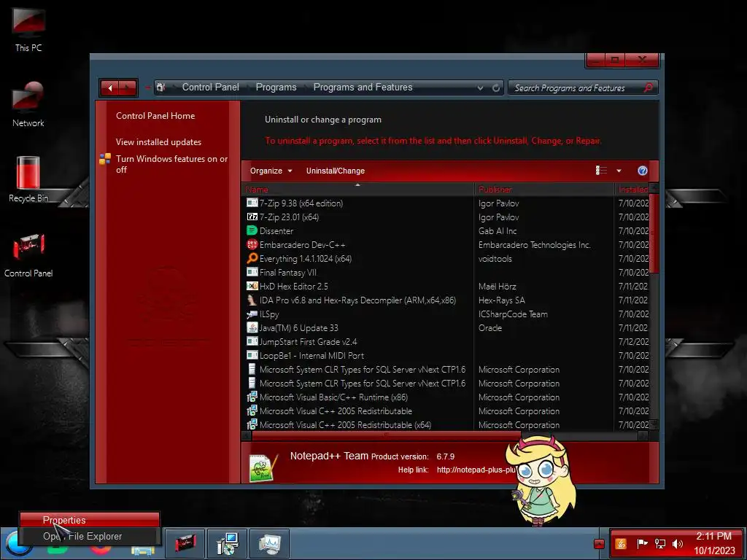Open the network tray icon
This screenshot has height=560, width=747.
(x=659, y=543)
